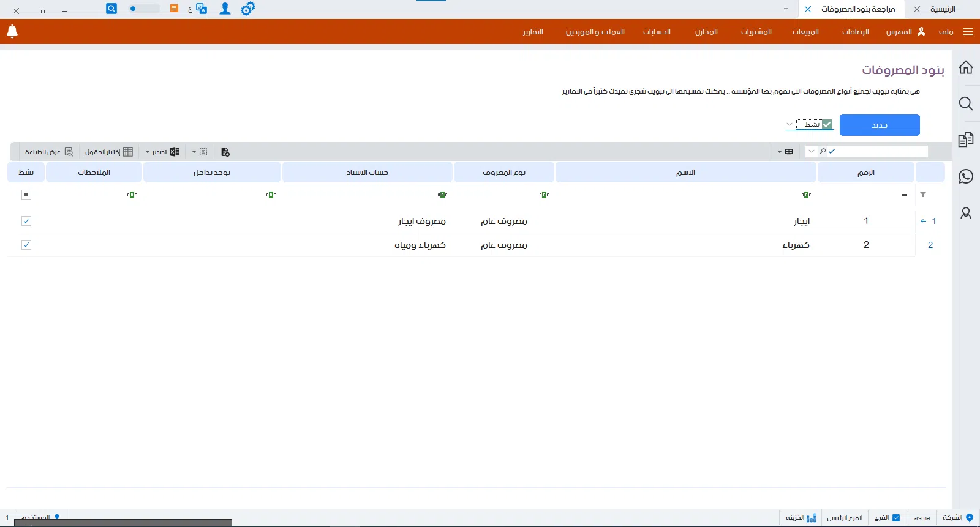Viewport: 980px width, 527px height.
Task: Toggle the blue switch in title bar
Action: pyautogui.click(x=143, y=9)
